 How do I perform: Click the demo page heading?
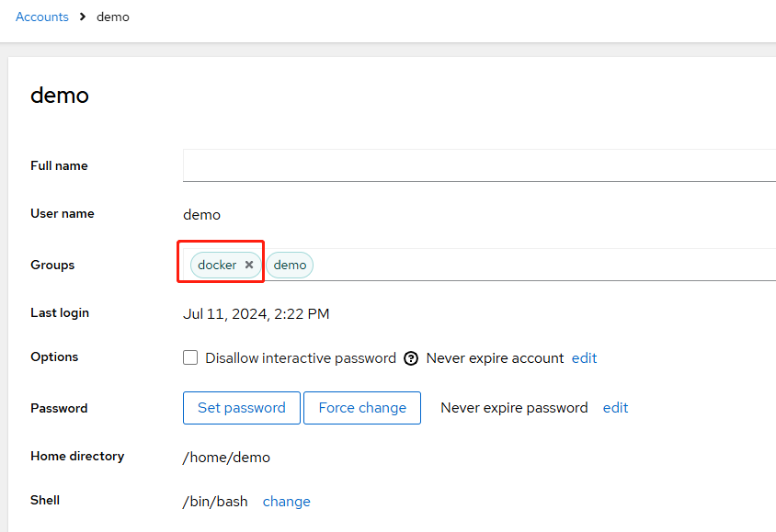click(x=59, y=95)
